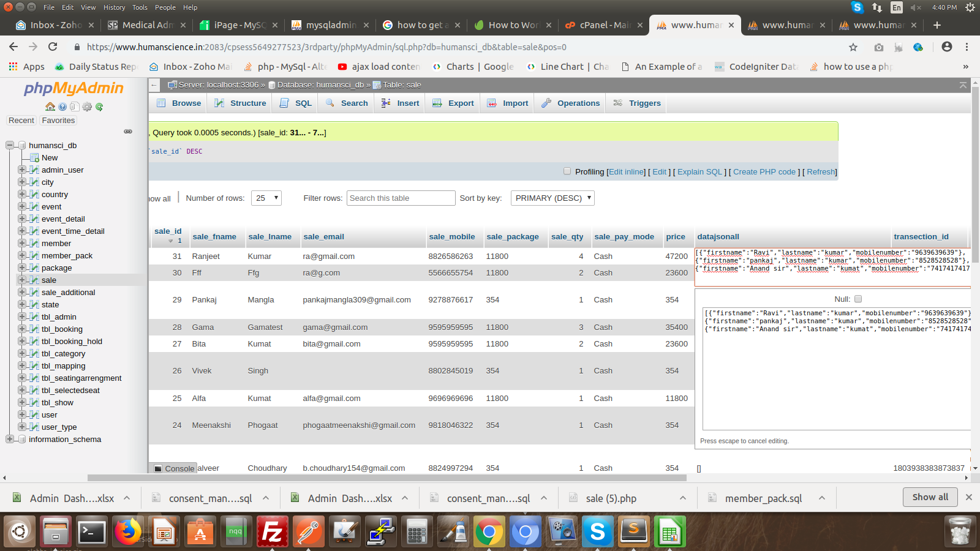Expand the user_type table node
This screenshot has width=980, height=551.
pos(22,427)
